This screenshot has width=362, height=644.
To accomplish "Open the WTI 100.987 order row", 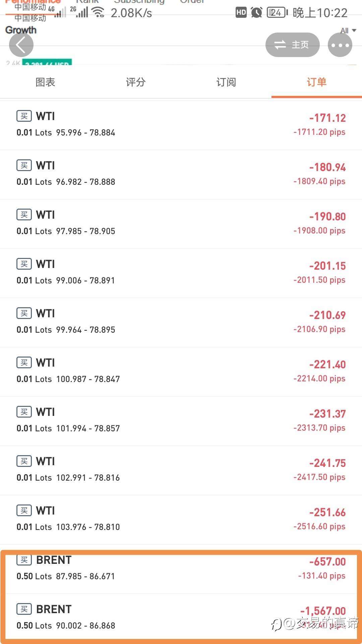I will pos(181,372).
